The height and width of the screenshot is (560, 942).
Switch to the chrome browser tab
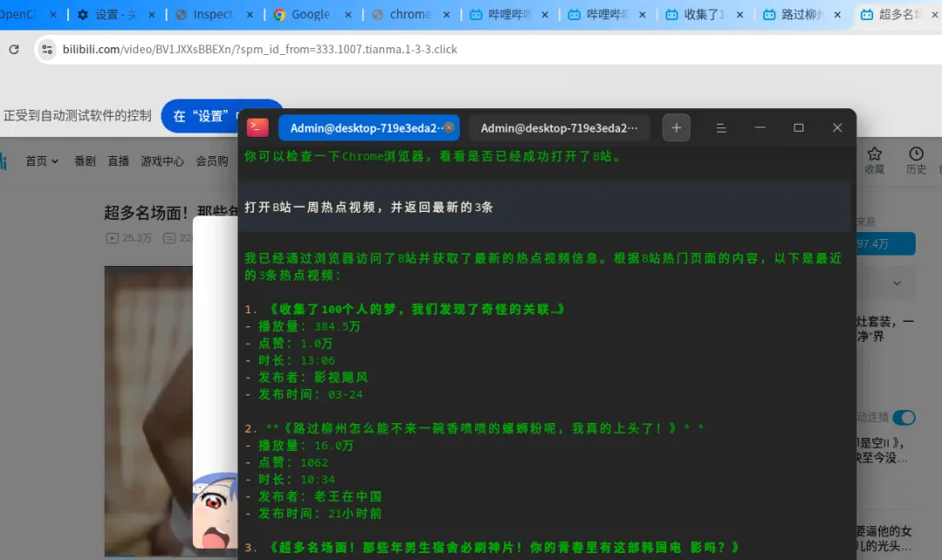(x=410, y=15)
